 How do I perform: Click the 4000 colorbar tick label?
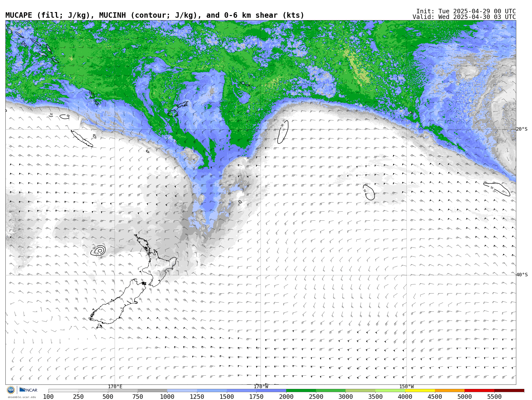[x=405, y=397]
